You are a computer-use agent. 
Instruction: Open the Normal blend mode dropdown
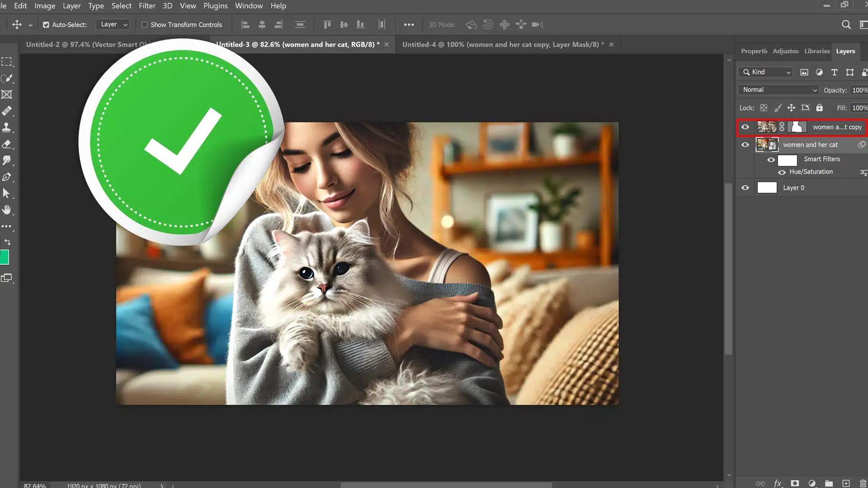(778, 90)
